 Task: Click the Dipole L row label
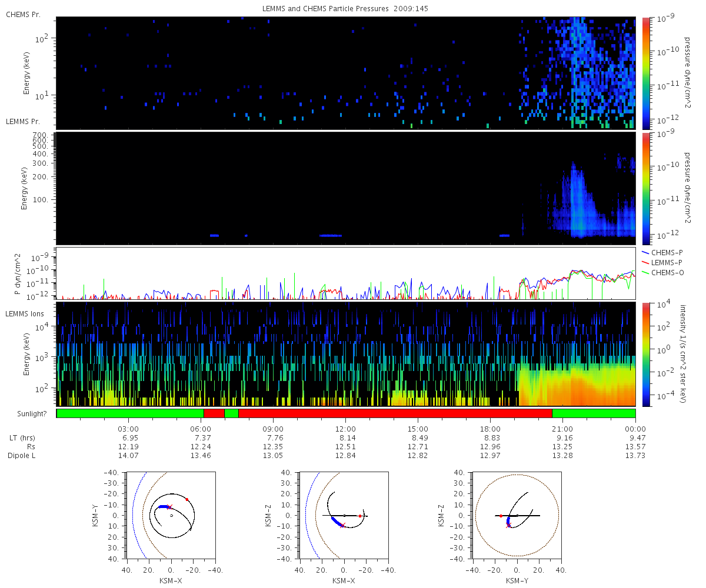point(22,456)
